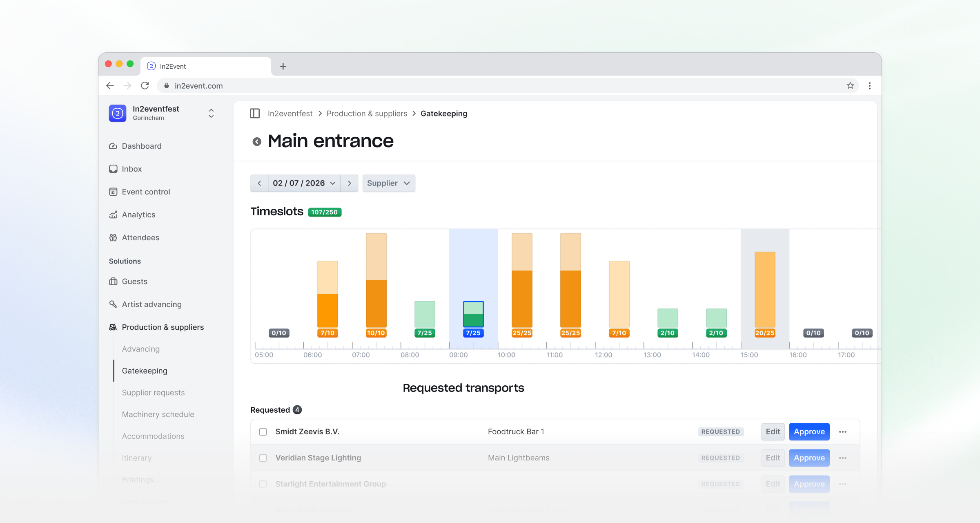Select the 06:00 timeslot bar 7/10
The height and width of the screenshot is (523, 980).
coord(327,294)
